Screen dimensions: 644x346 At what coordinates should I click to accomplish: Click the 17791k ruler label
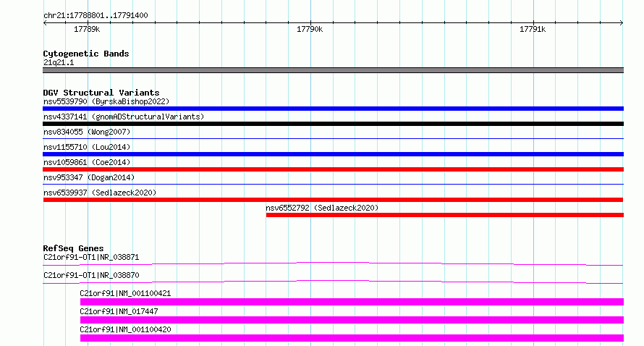tap(533, 29)
